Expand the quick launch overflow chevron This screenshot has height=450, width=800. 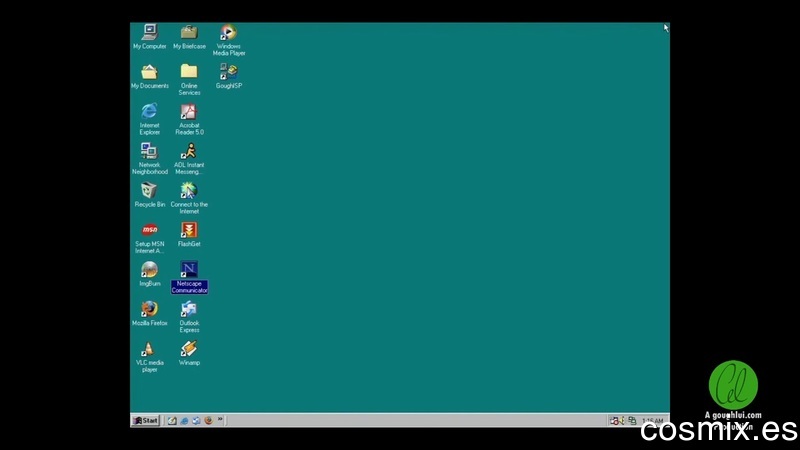tap(220, 419)
